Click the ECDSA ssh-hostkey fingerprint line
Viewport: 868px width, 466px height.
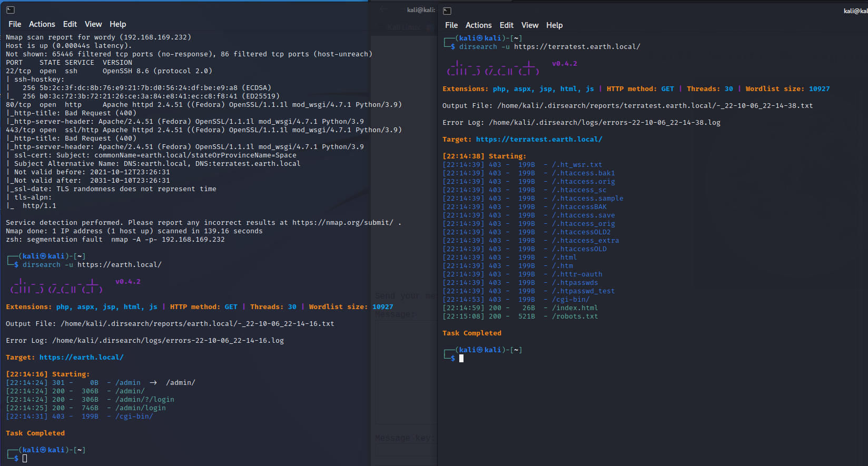(139, 88)
